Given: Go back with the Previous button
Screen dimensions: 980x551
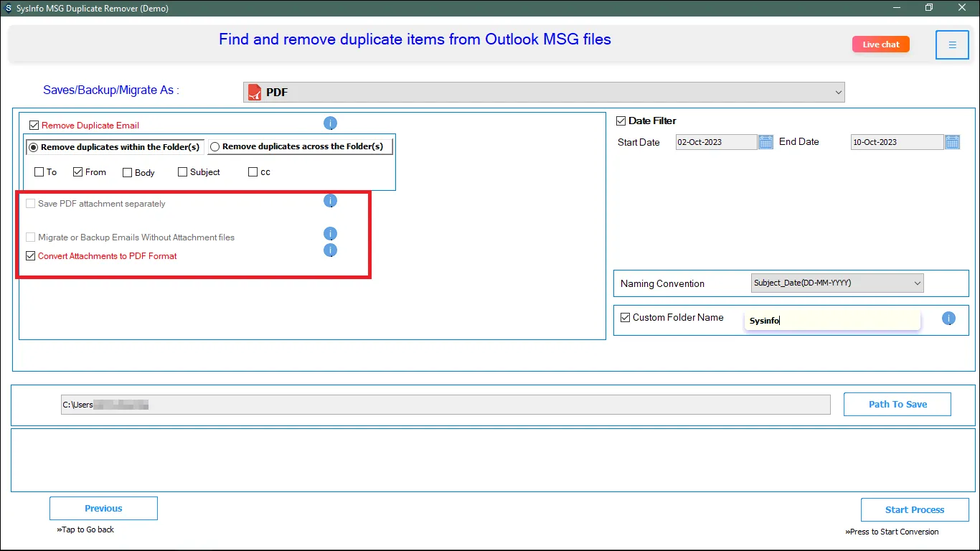Looking at the screenshot, I should [x=103, y=509].
